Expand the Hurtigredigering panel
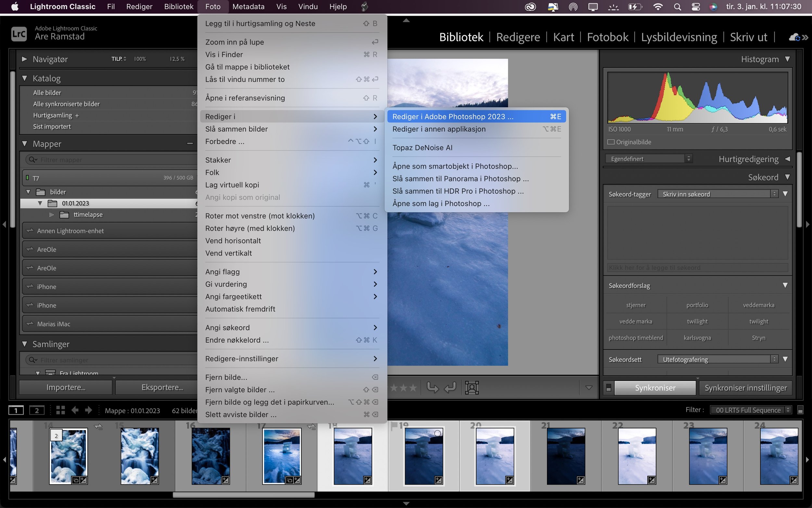 (788, 159)
